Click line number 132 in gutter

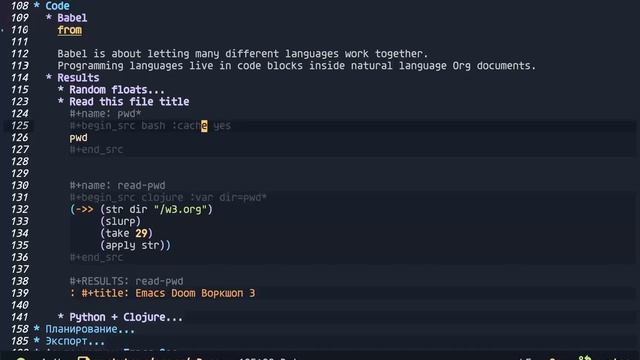pyautogui.click(x=19, y=210)
